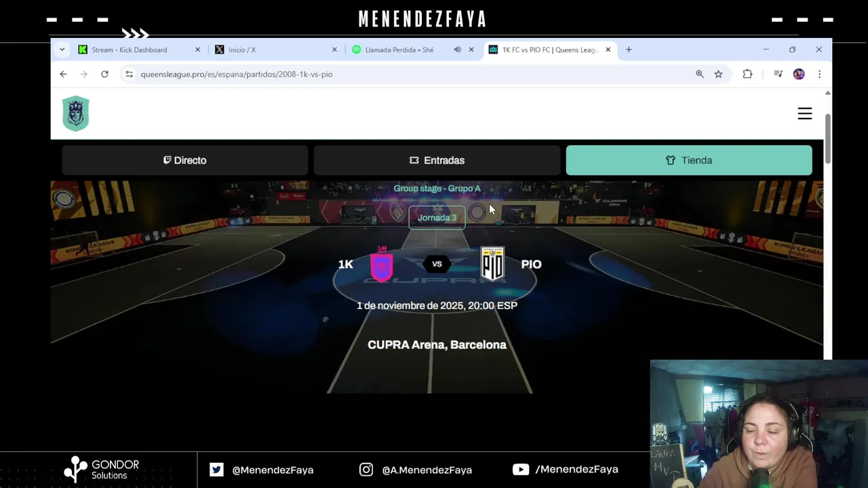Viewport: 868px width, 488px height.
Task: Click the page vertical scrollbar thumb
Action: coord(827,139)
